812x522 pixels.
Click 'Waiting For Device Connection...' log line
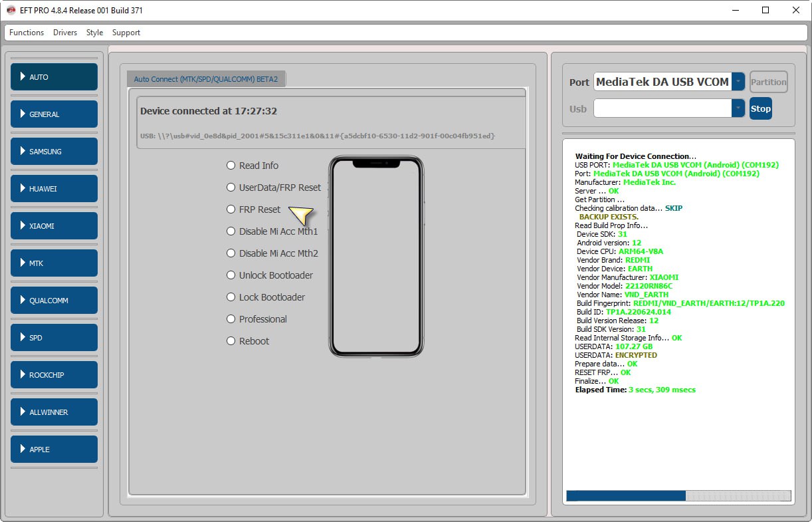[x=636, y=156]
